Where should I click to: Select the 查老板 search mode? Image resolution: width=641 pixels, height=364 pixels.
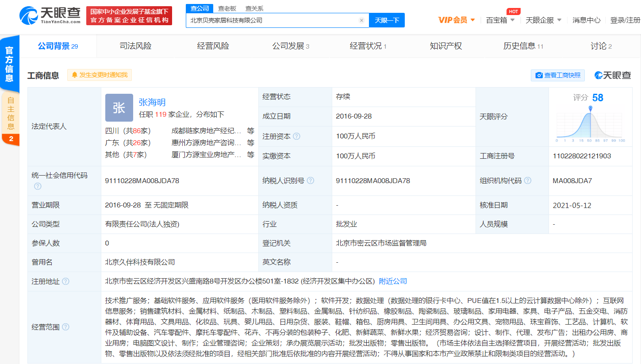pyautogui.click(x=227, y=8)
